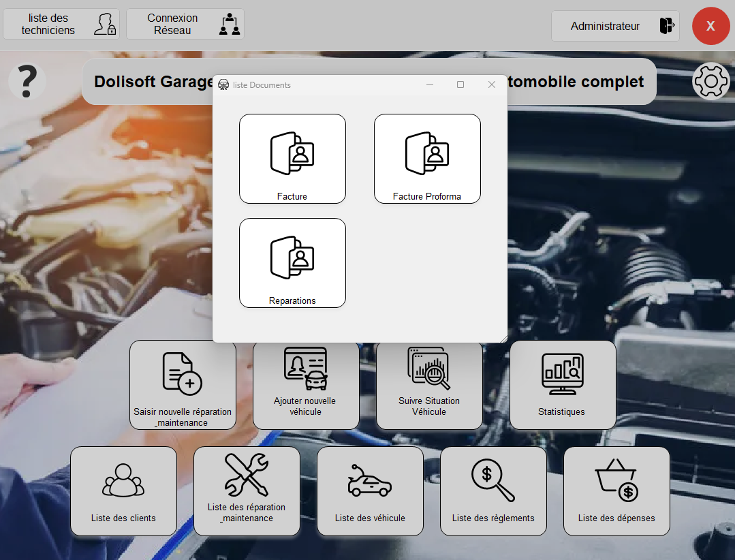The height and width of the screenshot is (560, 735).
Task: Open liste des techniciens
Action: 61,23
